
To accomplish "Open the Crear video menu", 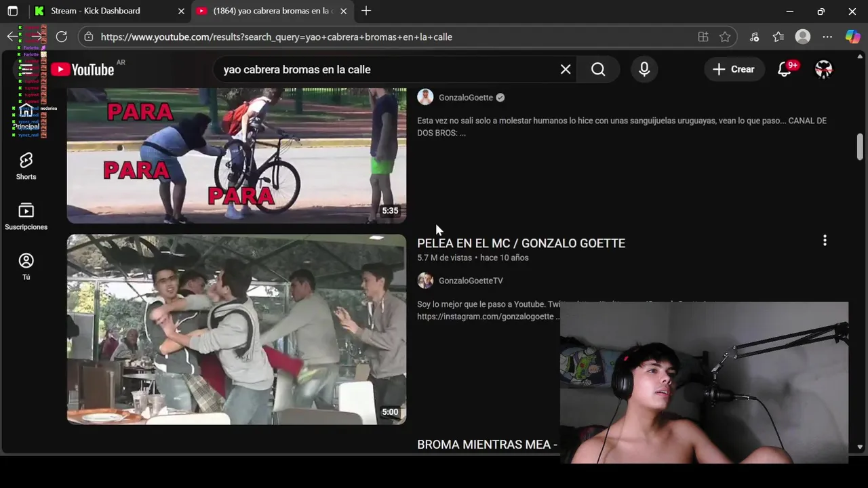I will coord(733,69).
